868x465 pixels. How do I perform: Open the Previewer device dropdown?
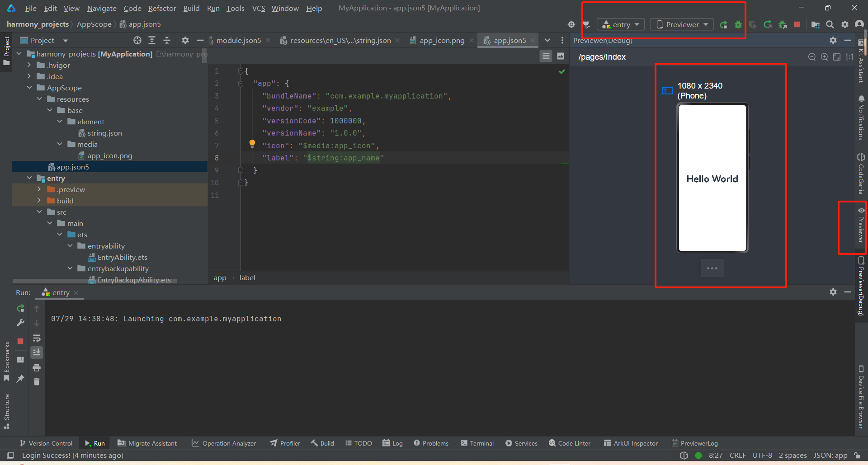click(x=682, y=24)
